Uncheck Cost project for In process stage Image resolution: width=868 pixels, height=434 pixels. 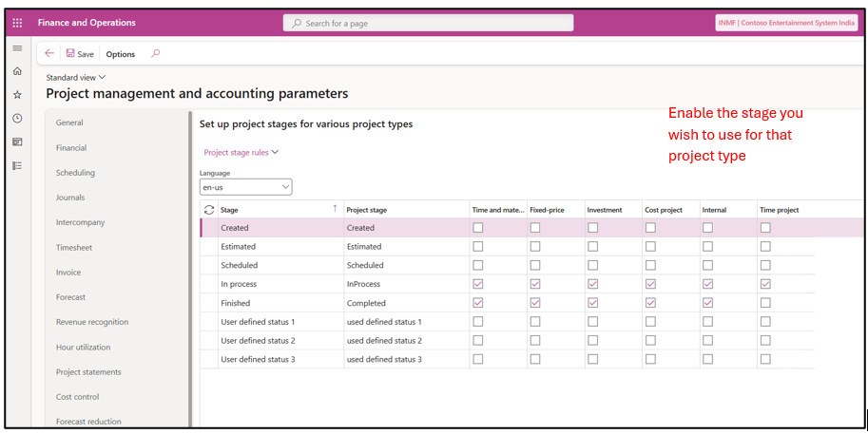650,284
